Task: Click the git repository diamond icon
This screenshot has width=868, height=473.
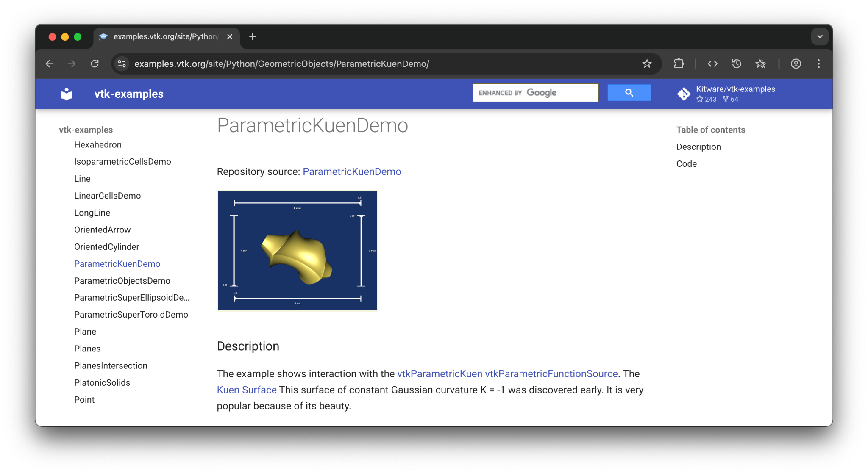Action: point(684,94)
